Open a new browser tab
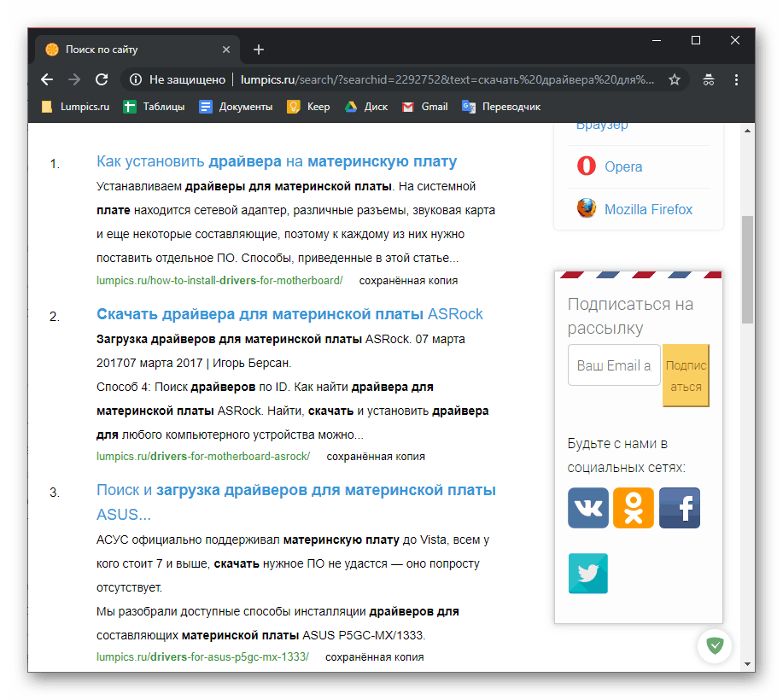 (259, 50)
